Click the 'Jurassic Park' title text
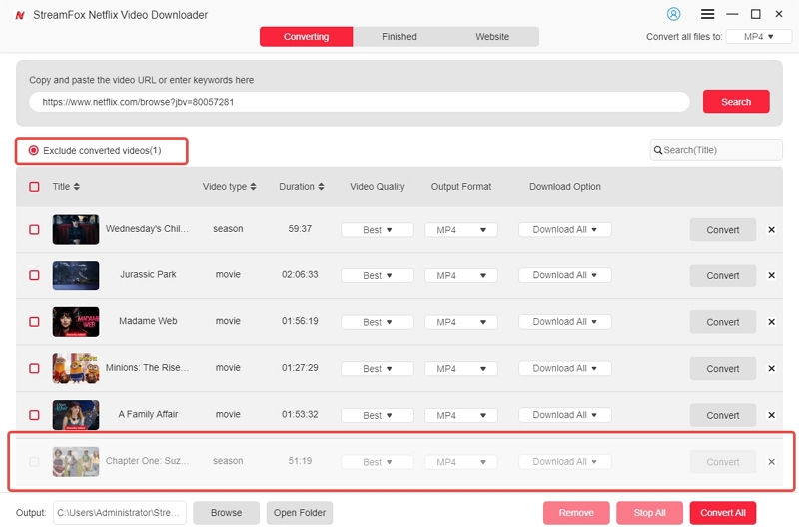The width and height of the screenshot is (799, 532). [x=148, y=274]
